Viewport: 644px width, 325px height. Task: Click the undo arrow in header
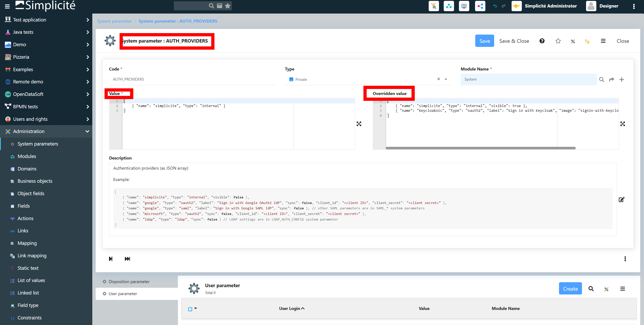click(495, 6)
